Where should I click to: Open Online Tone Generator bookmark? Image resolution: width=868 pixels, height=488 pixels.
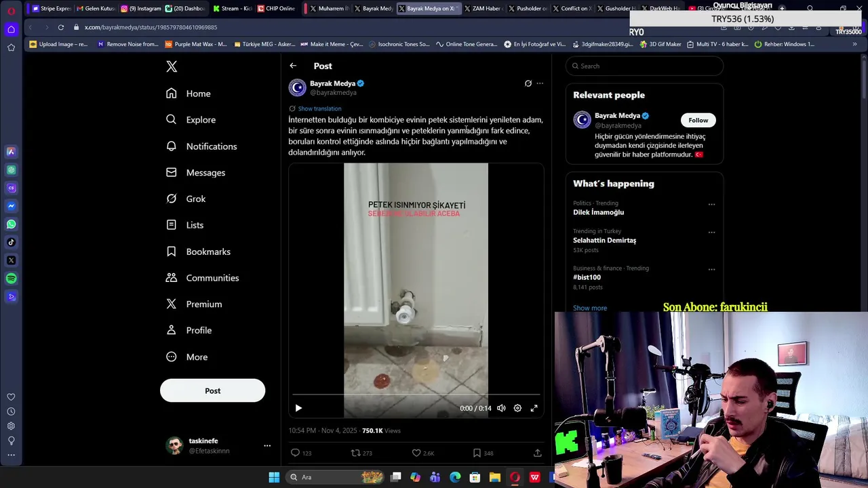[x=467, y=44]
